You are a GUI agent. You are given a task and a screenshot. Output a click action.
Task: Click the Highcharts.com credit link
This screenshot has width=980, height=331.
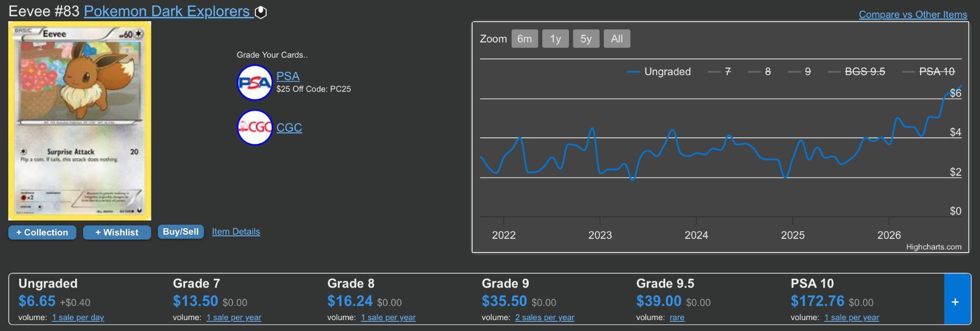(934, 247)
